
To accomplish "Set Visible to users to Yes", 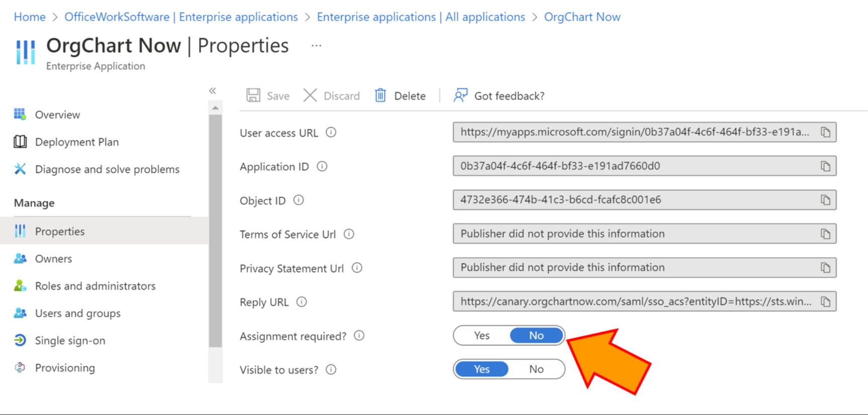I will [481, 369].
